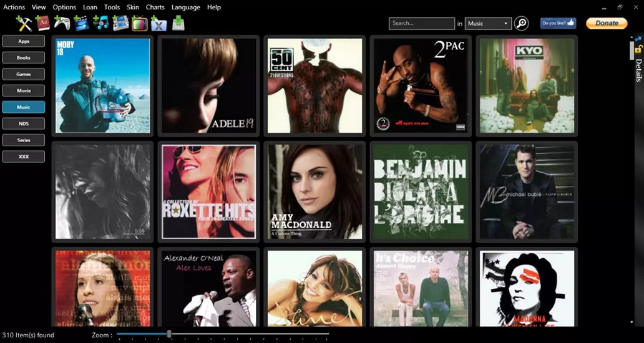Viewport: 644px width, 343px height.
Task: Select the 50 Cent 21 Questions cover
Action: coord(315,86)
